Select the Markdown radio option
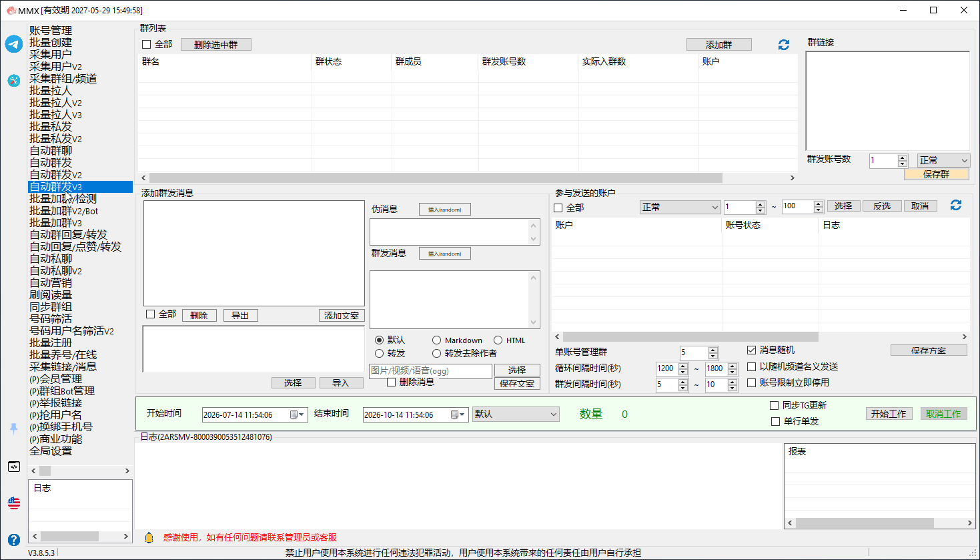The image size is (980, 560). (436, 340)
